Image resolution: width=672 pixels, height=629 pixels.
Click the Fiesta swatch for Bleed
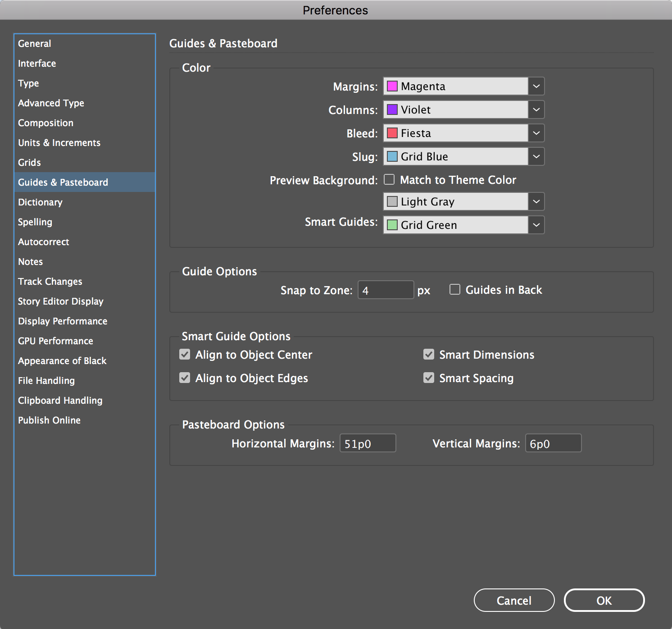click(392, 133)
